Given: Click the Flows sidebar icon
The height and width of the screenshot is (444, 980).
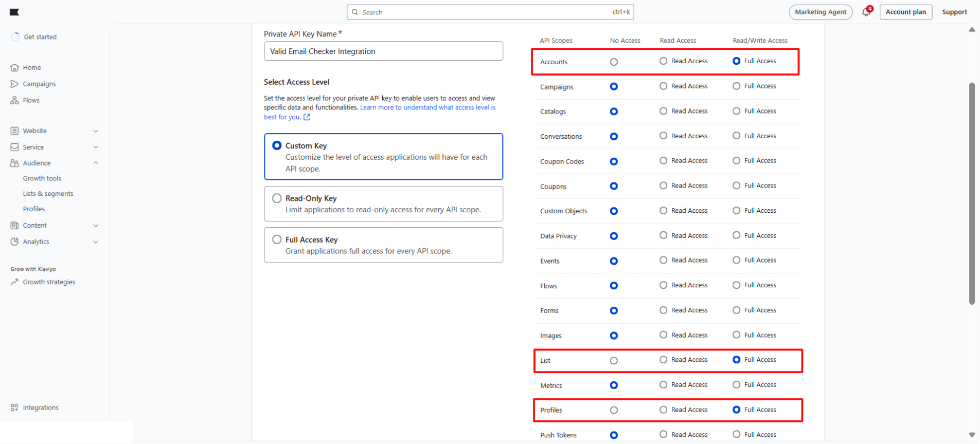Looking at the screenshot, I should pyautogui.click(x=14, y=100).
